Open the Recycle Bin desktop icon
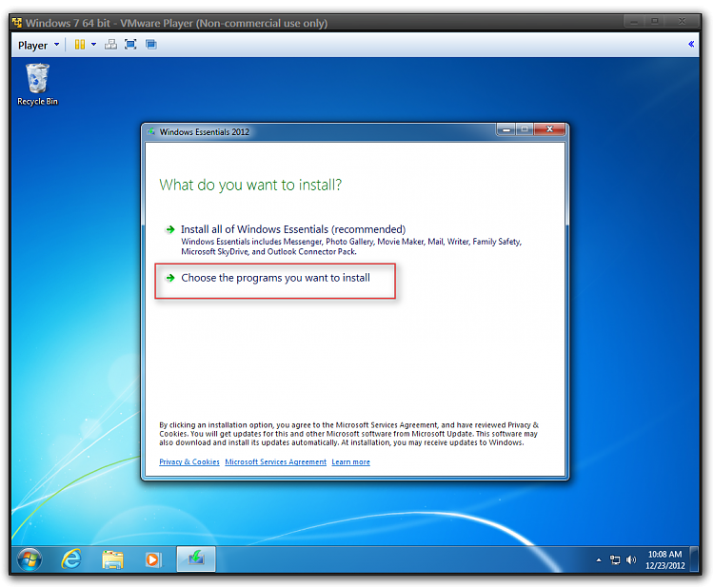This screenshot has height=588, width=714. point(37,85)
